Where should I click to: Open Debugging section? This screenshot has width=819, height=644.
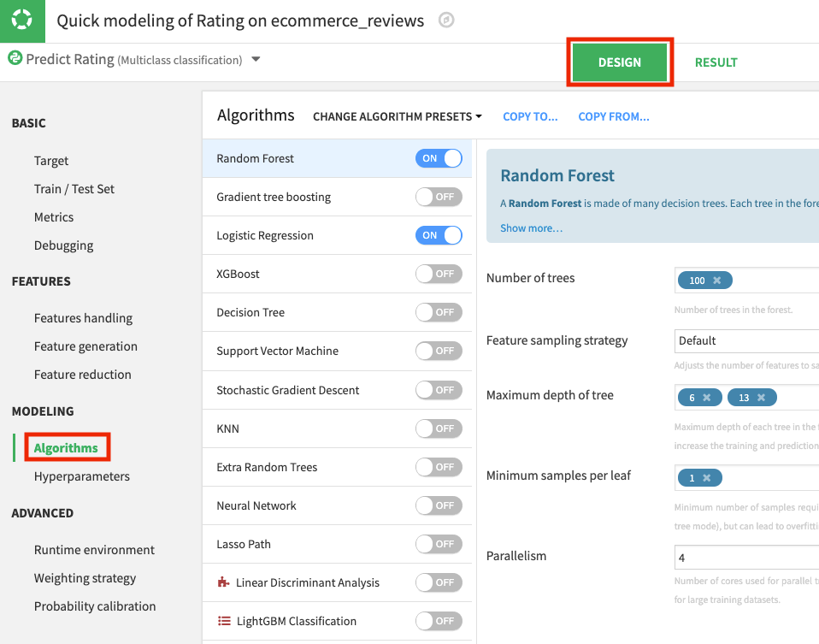64,245
